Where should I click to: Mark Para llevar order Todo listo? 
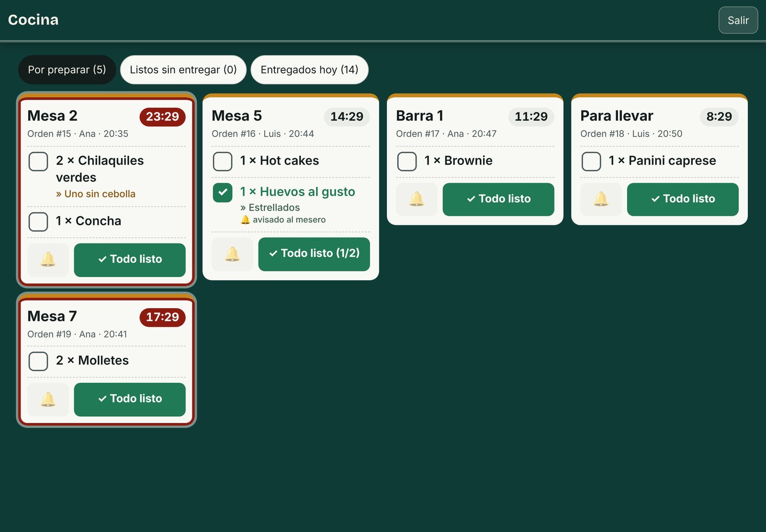(x=683, y=199)
